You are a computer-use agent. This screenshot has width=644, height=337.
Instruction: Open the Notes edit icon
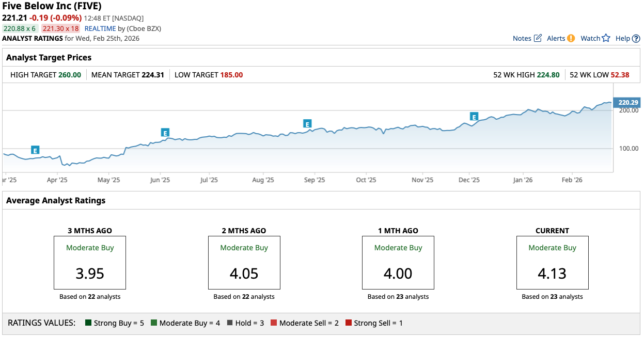tap(538, 38)
